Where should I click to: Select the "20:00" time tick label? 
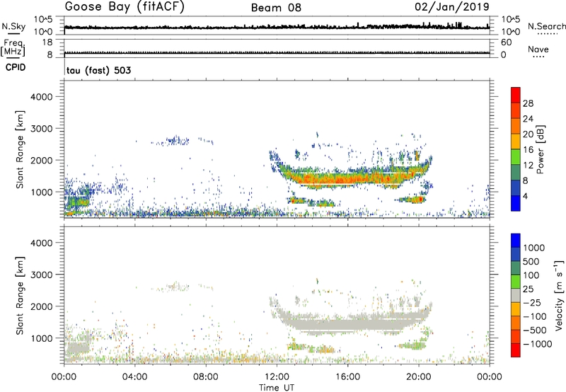pos(418,377)
